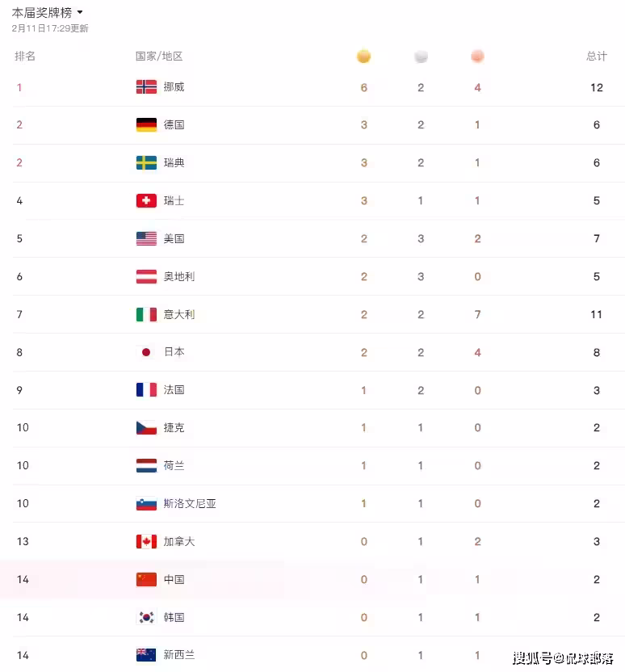Click the 2月11日17:29更新 timestamp text

50,28
